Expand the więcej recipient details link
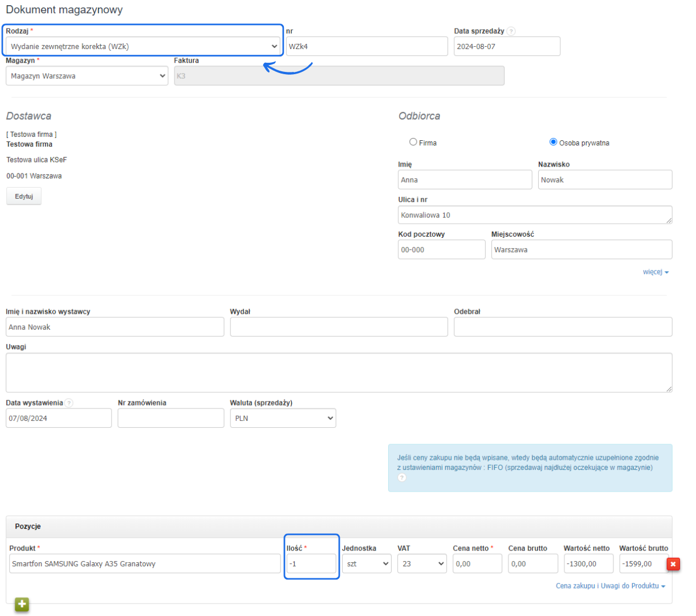Image resolution: width=696 pixels, height=616 pixels. [655, 272]
